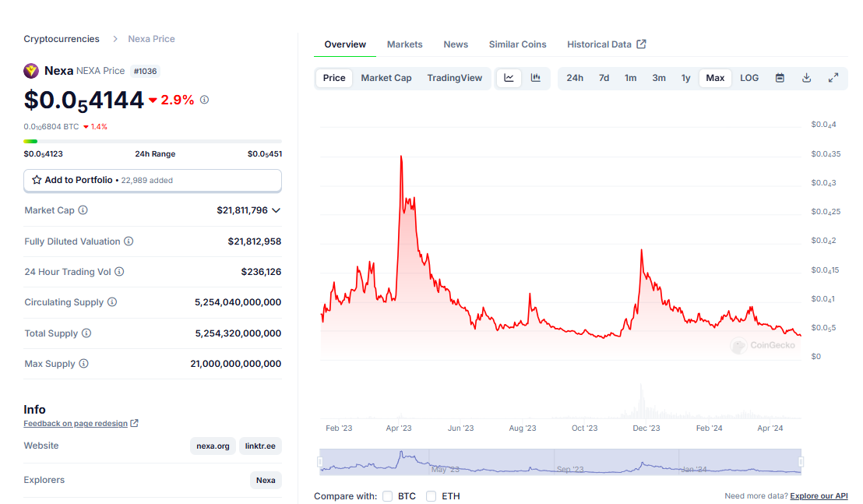Grab right handle of chart range navigator

801,462
